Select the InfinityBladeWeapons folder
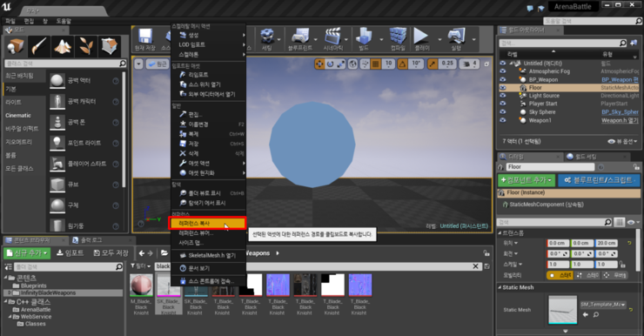 tap(48, 292)
